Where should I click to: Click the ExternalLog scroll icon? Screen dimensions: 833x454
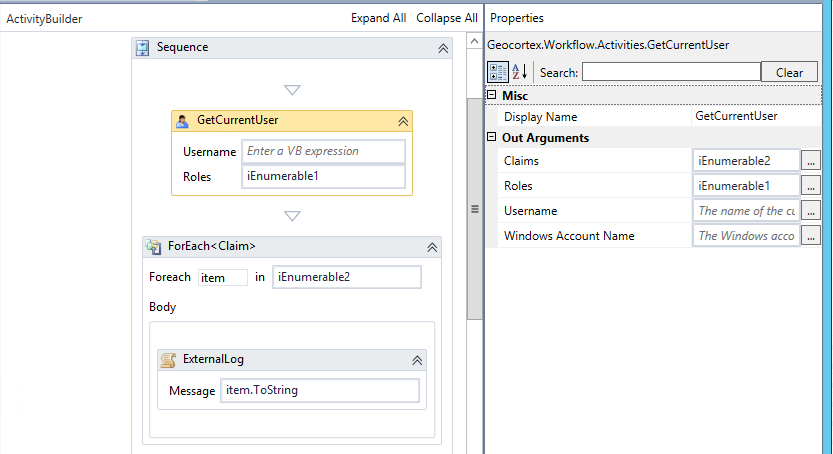168,360
